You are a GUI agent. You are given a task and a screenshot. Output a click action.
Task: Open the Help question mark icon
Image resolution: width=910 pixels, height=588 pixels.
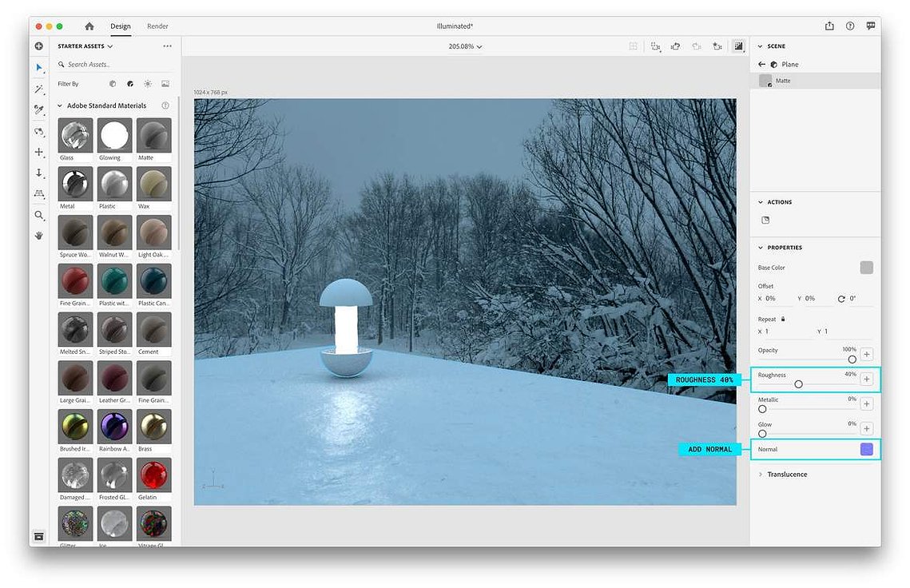[x=850, y=26]
